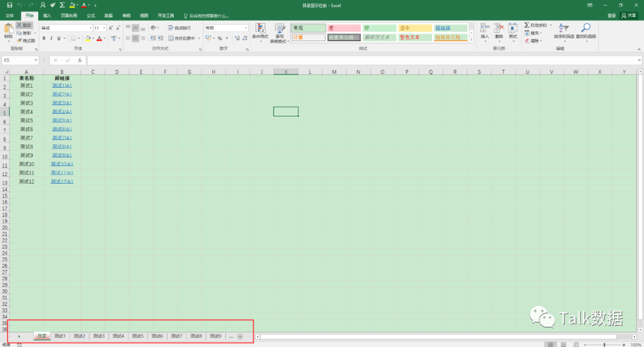Apply the Neutral (适中) cell style swatch
644x347 pixels.
click(x=415, y=28)
